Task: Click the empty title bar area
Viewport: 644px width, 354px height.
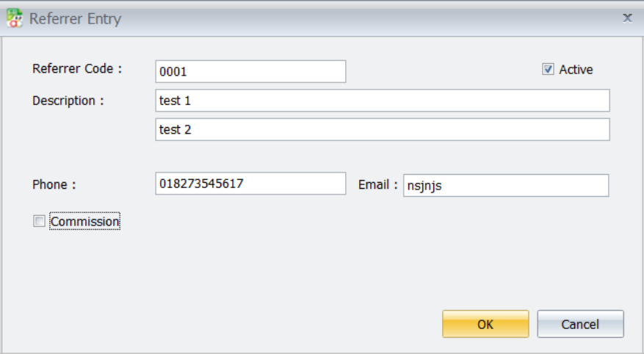Action: coord(369,18)
